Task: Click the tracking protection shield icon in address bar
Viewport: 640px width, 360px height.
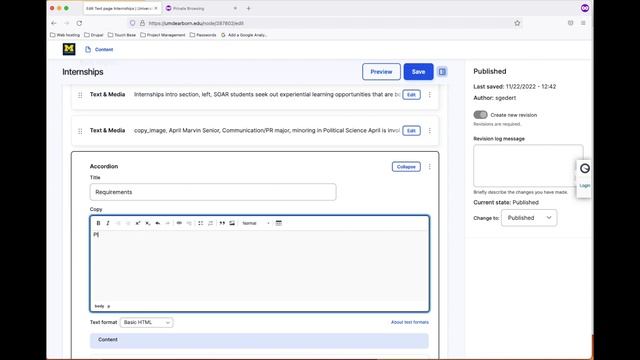Action: tap(132, 23)
